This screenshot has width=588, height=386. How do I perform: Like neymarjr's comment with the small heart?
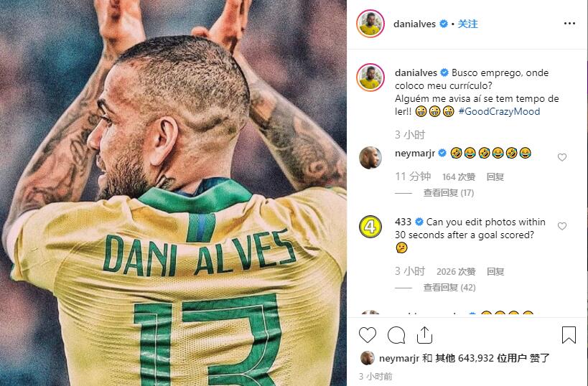click(x=561, y=157)
